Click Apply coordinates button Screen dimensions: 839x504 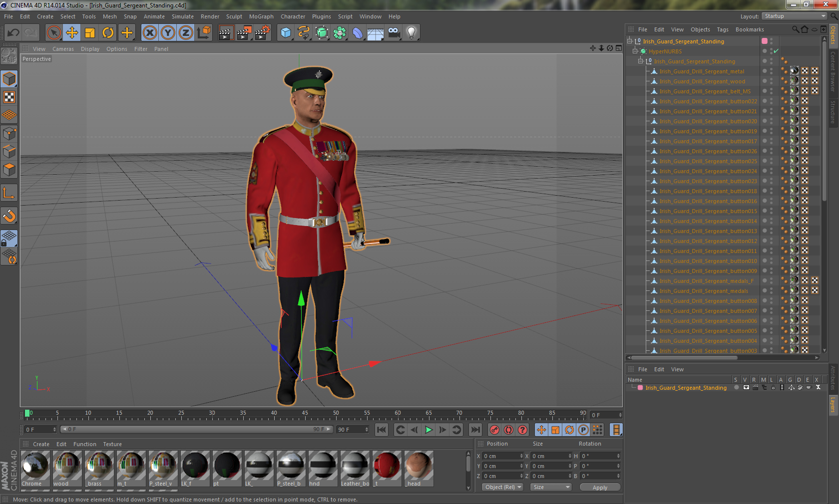click(600, 488)
